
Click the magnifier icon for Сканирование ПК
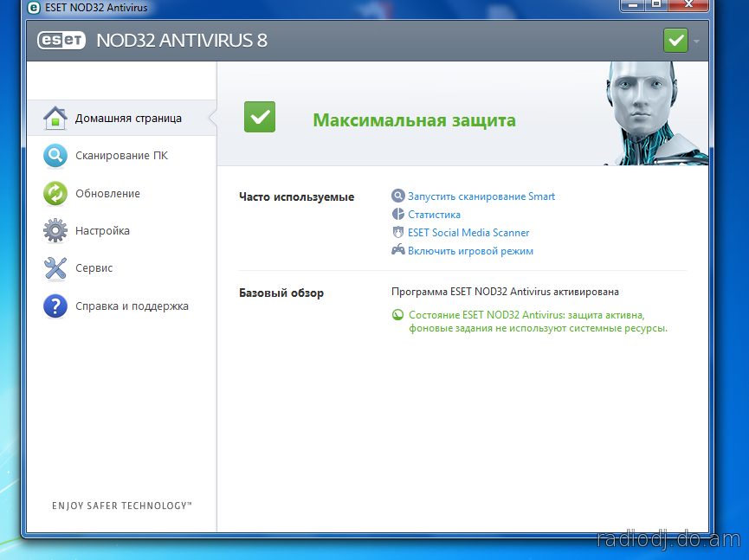click(55, 156)
